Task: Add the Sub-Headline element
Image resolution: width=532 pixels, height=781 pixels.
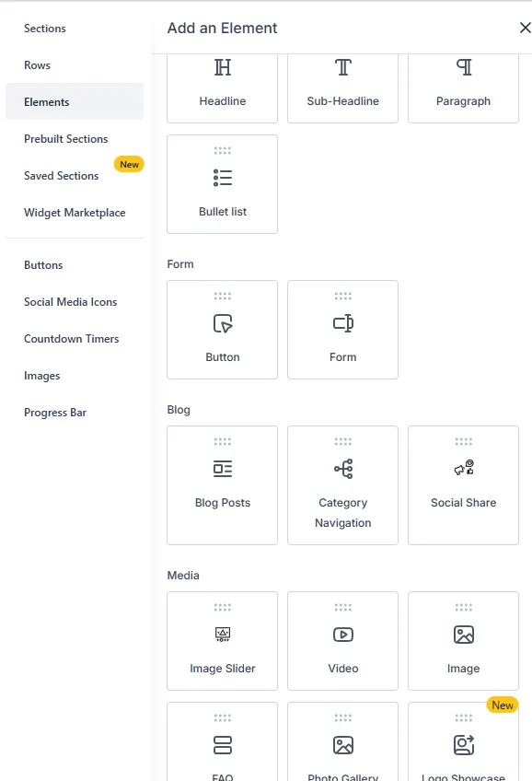Action: (342, 88)
